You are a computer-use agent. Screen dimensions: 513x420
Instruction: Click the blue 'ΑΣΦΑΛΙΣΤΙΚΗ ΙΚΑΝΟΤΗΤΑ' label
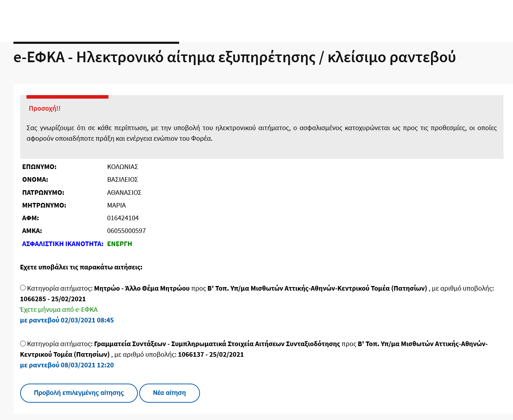point(63,244)
